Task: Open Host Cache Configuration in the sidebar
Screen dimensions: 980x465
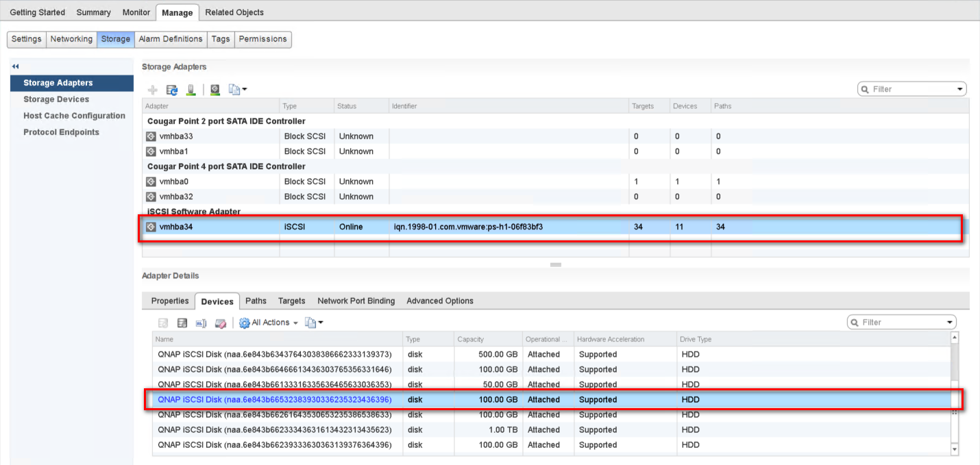Action: tap(72, 116)
